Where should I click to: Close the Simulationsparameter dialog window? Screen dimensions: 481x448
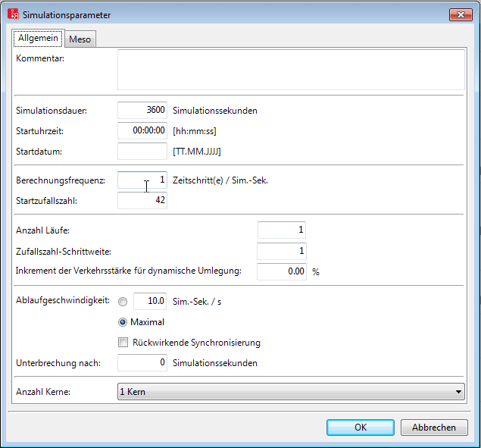[x=460, y=14]
